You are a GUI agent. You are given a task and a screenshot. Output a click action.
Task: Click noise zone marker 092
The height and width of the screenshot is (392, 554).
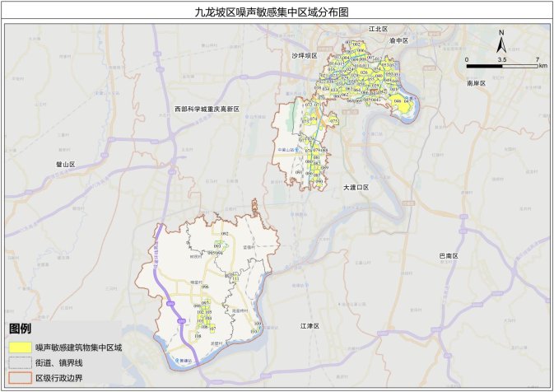coord(226,235)
